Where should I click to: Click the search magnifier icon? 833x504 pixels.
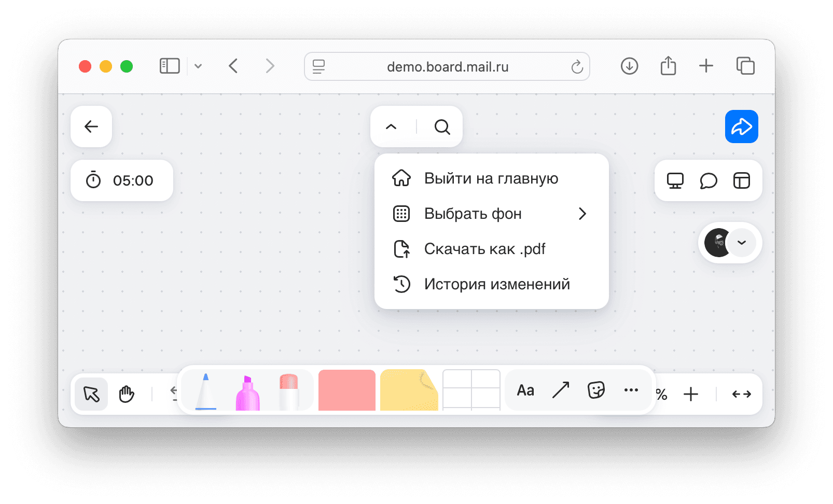442,127
